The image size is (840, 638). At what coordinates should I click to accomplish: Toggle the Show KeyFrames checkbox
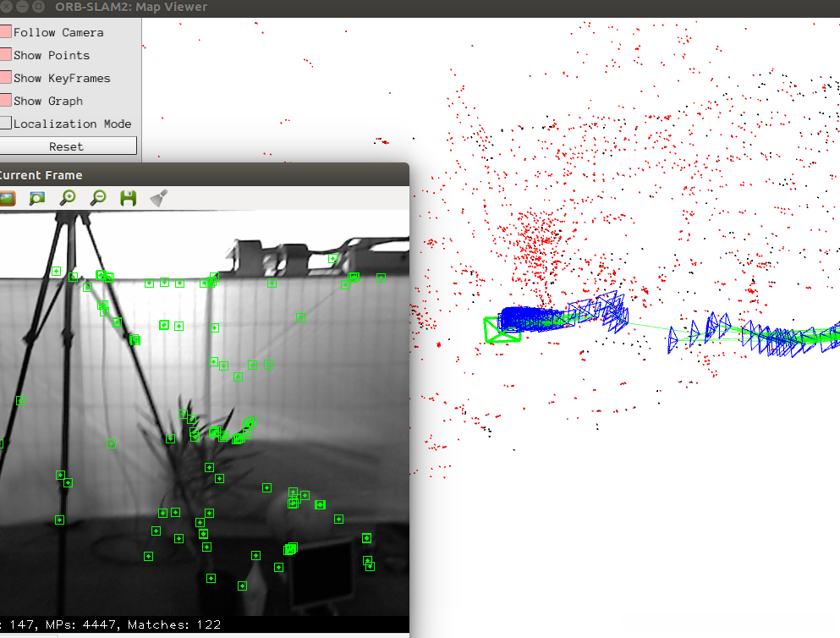tap(6, 78)
